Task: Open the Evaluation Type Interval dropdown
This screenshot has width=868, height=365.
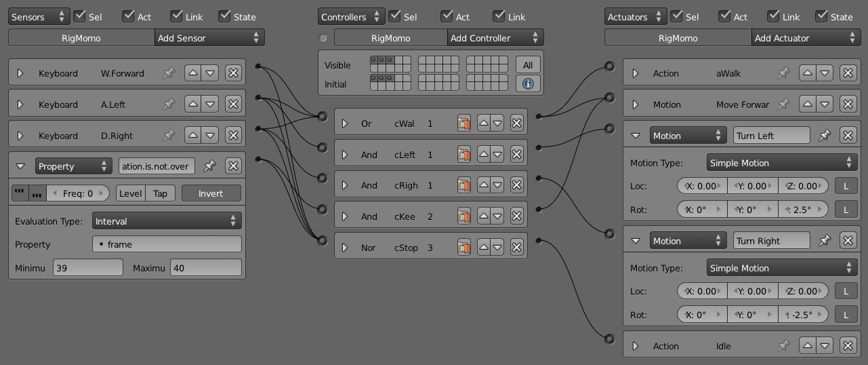Action: coord(167,221)
